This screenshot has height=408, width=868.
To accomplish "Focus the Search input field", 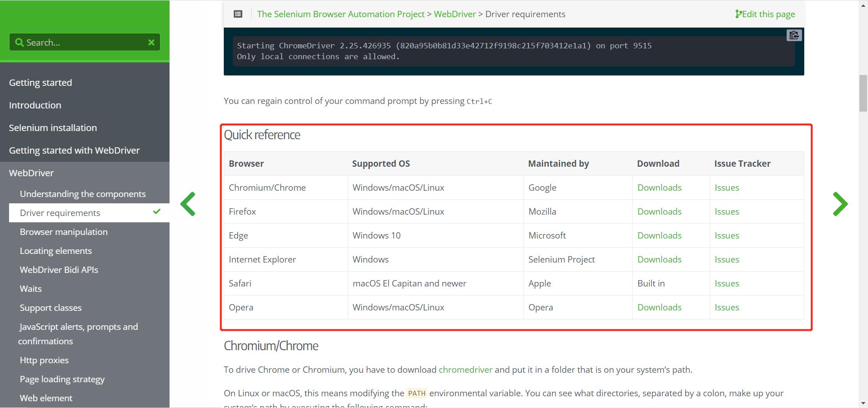I will click(85, 42).
